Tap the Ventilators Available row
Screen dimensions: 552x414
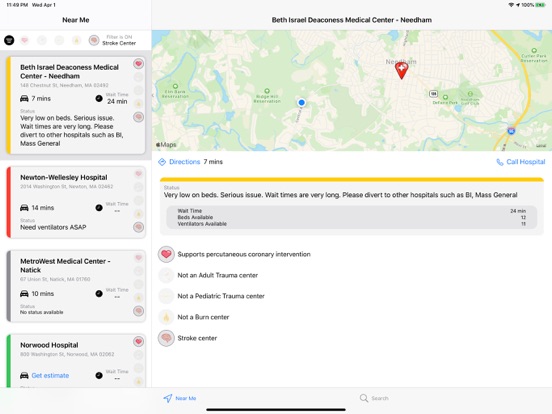click(351, 224)
